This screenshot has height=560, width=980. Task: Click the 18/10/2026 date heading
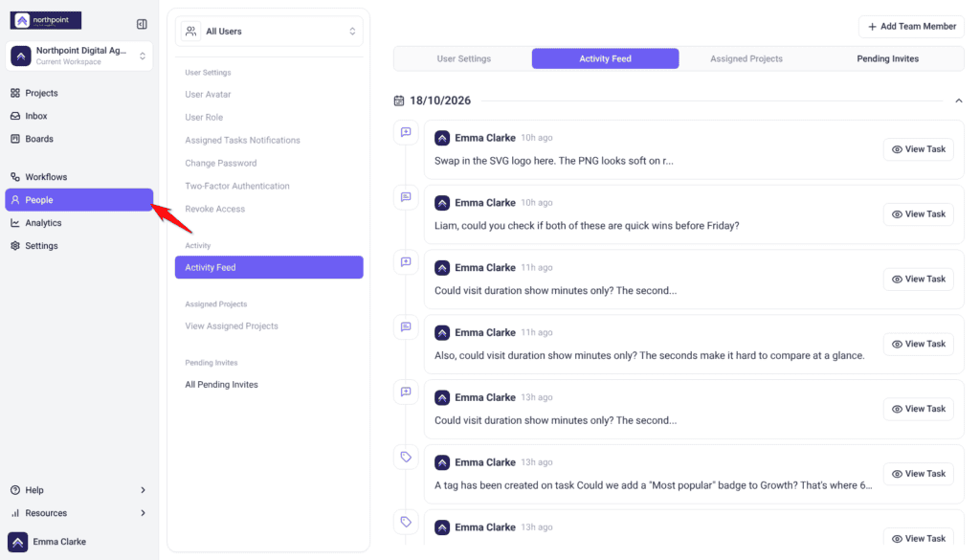[440, 101]
